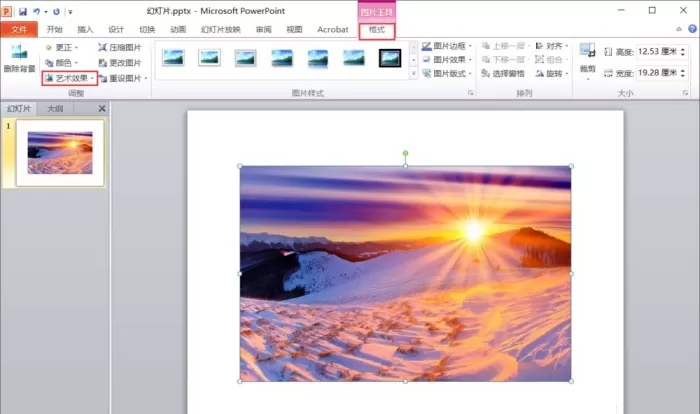700x414 pixels.
Task: Click Compress Pictures (压缩图片)
Action: 120,47
